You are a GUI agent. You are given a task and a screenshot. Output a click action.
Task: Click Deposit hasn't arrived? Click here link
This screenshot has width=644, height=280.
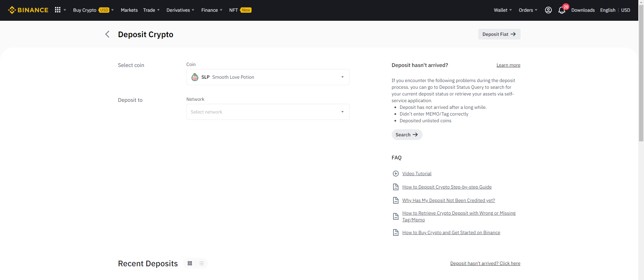[x=485, y=263]
